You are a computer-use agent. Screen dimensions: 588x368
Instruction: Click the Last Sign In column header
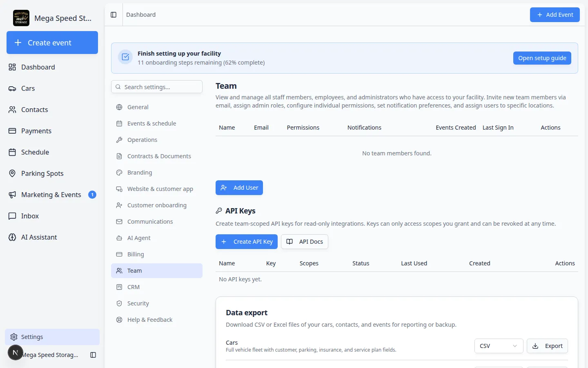pos(498,128)
